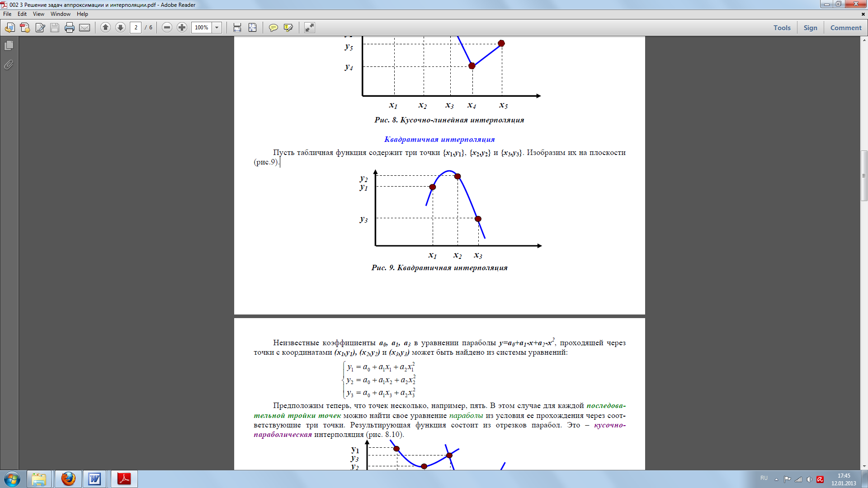
Task: Click the total page count '/ 6'
Action: click(x=149, y=28)
